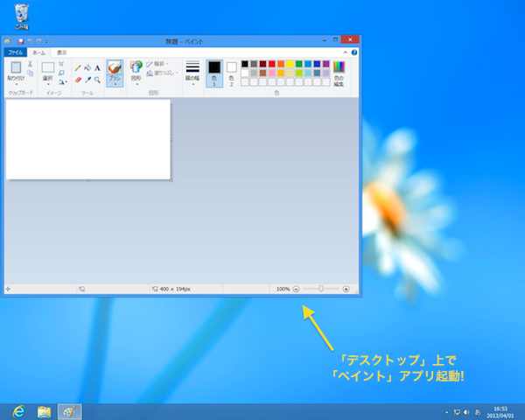The height and width of the screenshot is (420, 525).
Task: Select the Color picker eyedropper tool
Action: pyautogui.click(x=87, y=80)
